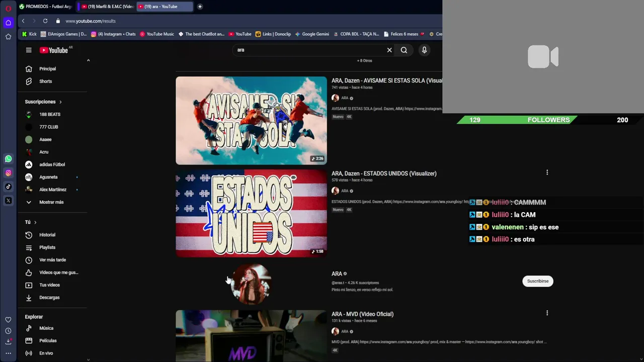
Task: Play AVISAME SI ESTAS SOLA thumbnail
Action: pyautogui.click(x=251, y=121)
